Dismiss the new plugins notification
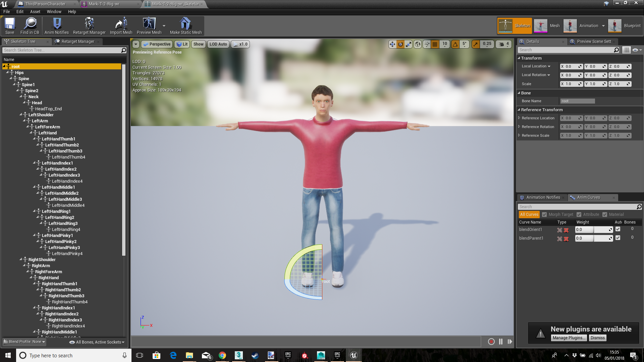The image size is (644, 362). (x=598, y=338)
